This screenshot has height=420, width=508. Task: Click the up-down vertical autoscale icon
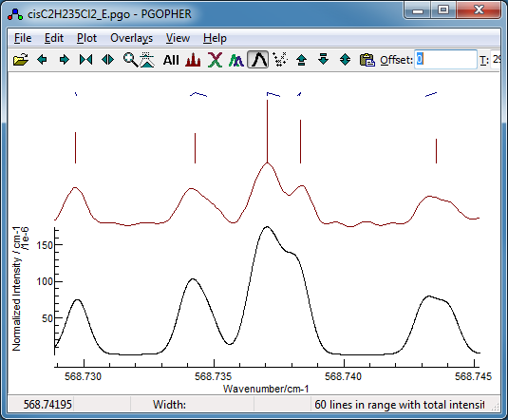345,60
